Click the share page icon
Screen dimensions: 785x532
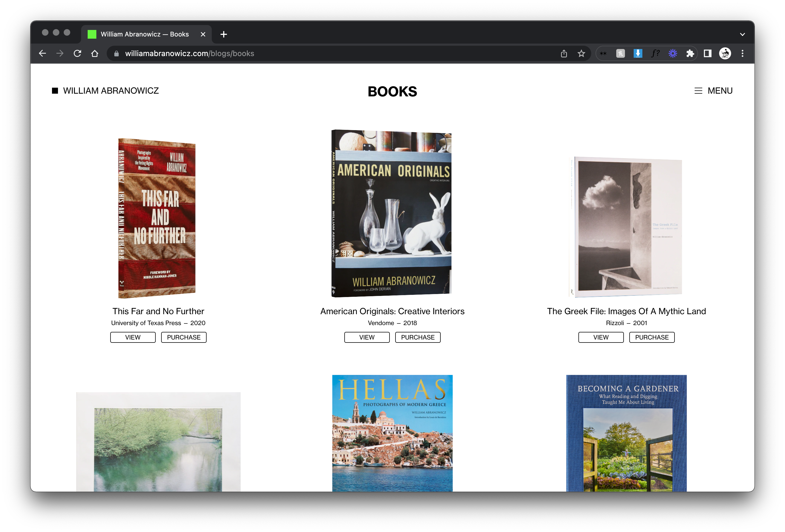coord(564,53)
